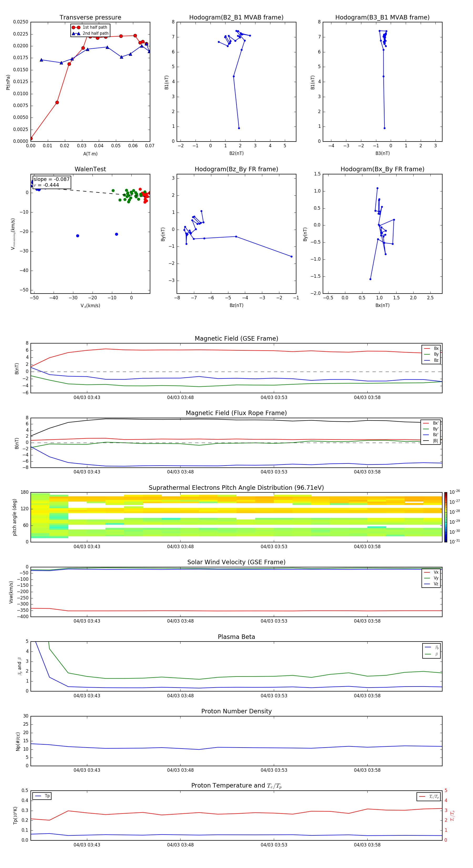Click '04/03 03:58' tick under proton temperature

(367, 845)
